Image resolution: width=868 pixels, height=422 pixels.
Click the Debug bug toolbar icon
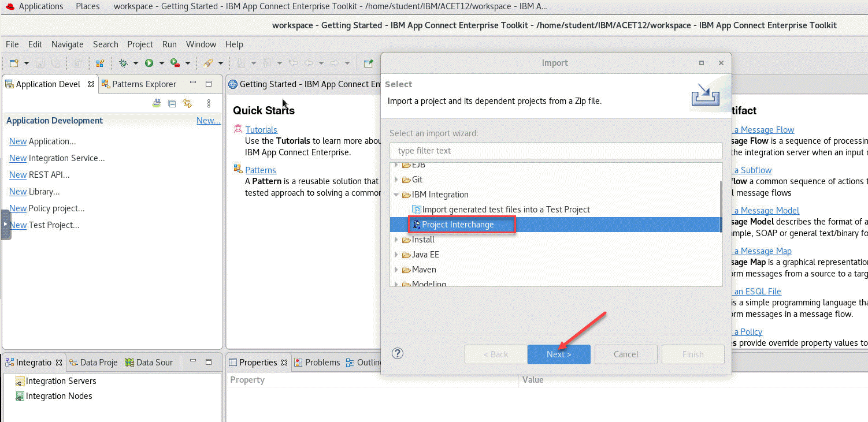[123, 63]
